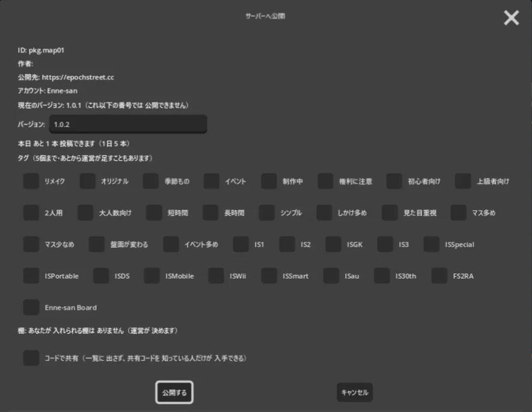Check the しかけ多め tag
532x412 pixels.
click(x=324, y=213)
